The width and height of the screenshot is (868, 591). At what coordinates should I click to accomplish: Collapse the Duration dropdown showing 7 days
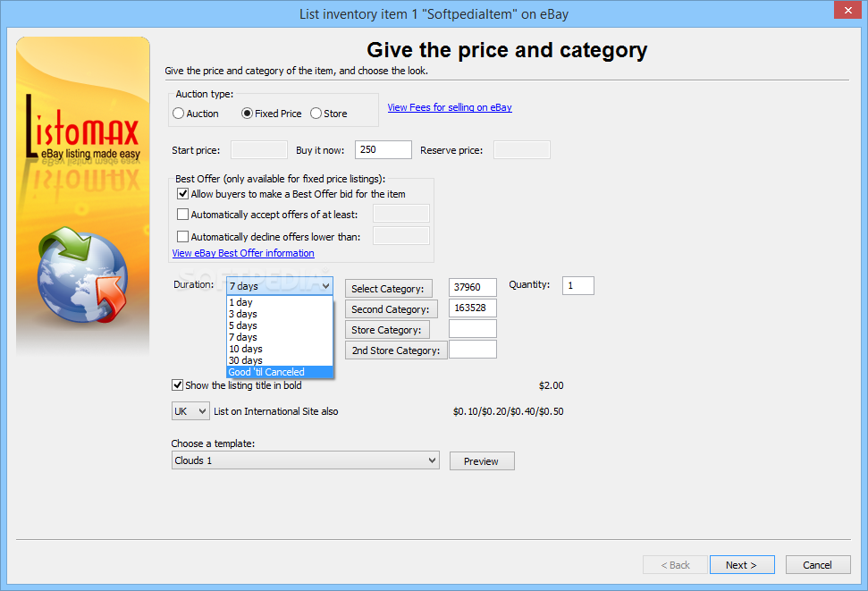click(280, 286)
